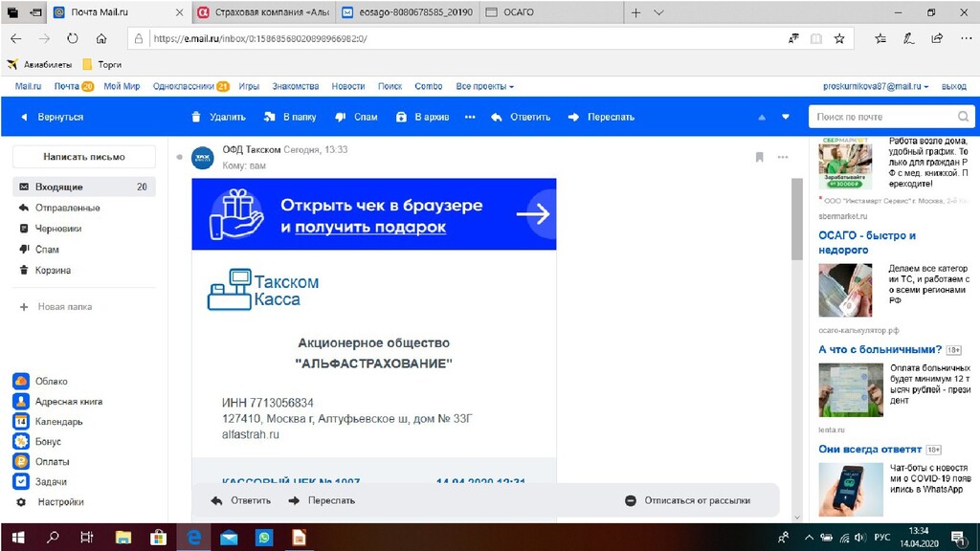Switch to the ОСАГО browser tab
980x551 pixels.
tap(552, 12)
